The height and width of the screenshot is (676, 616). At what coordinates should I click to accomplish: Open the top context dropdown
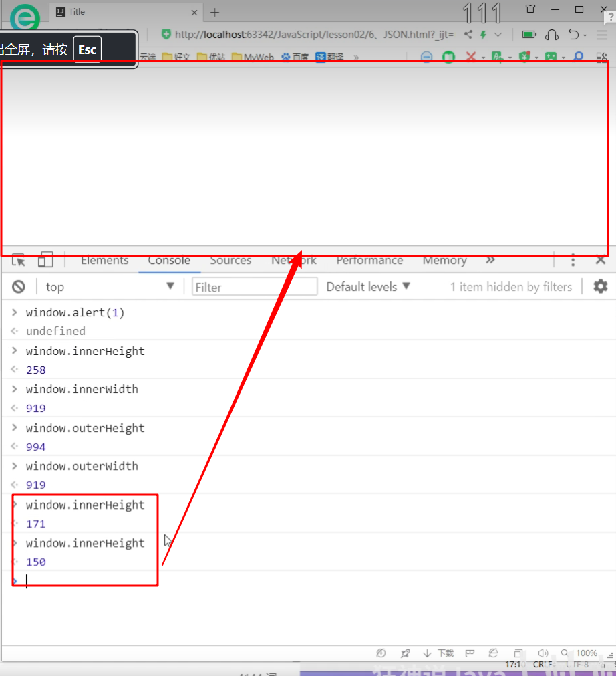(x=110, y=287)
